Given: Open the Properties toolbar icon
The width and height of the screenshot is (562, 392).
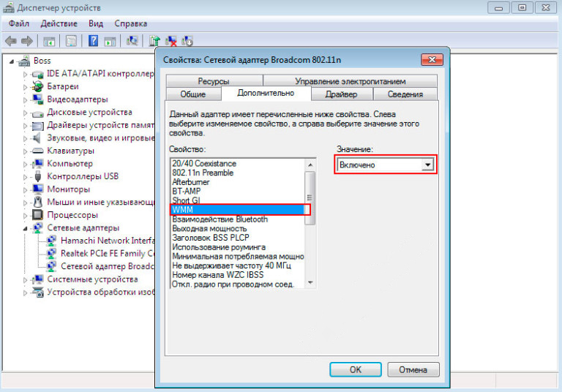Looking at the screenshot, I should 71,41.
